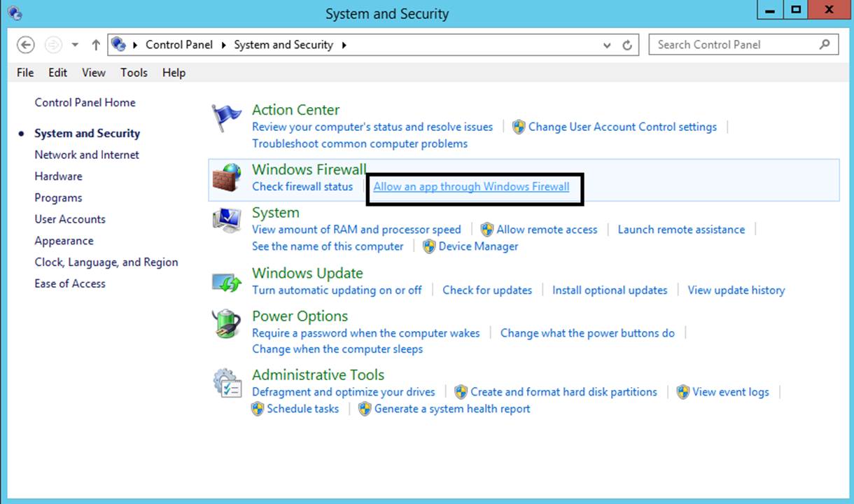Screen dimensions: 854x504
Task: Click the shield icon beside Allow remote access
Action: click(487, 230)
